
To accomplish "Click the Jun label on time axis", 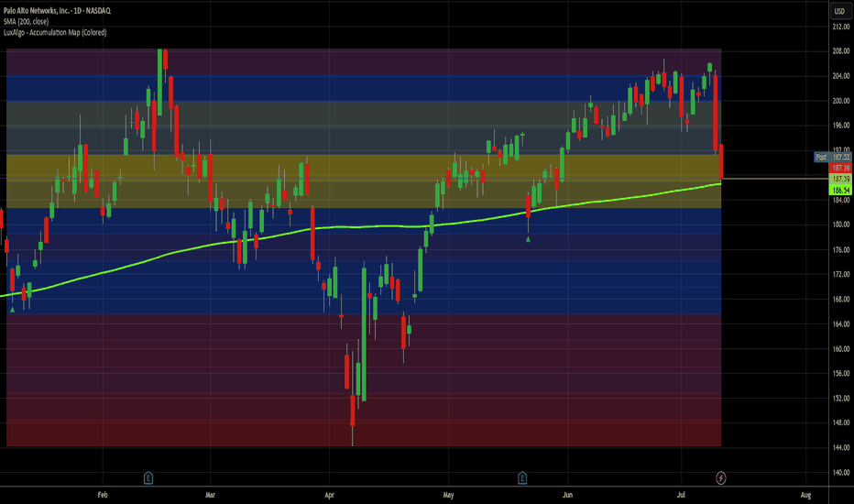I will (x=567, y=495).
